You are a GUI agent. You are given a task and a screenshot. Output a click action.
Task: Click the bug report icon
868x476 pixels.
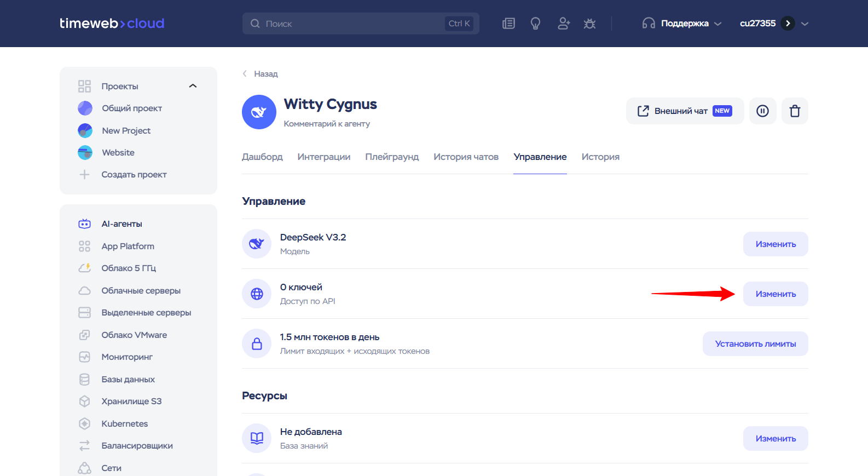[589, 24]
